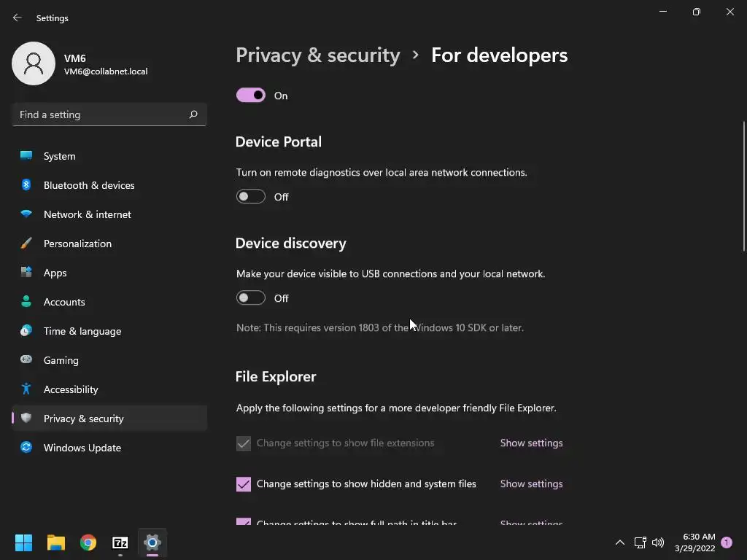Enable the Device Portal toggle

click(250, 197)
